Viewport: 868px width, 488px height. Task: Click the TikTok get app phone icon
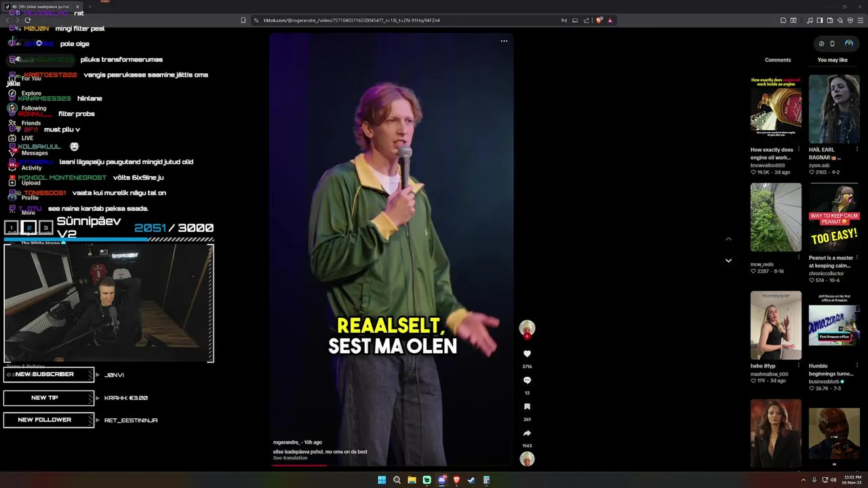[x=833, y=43]
